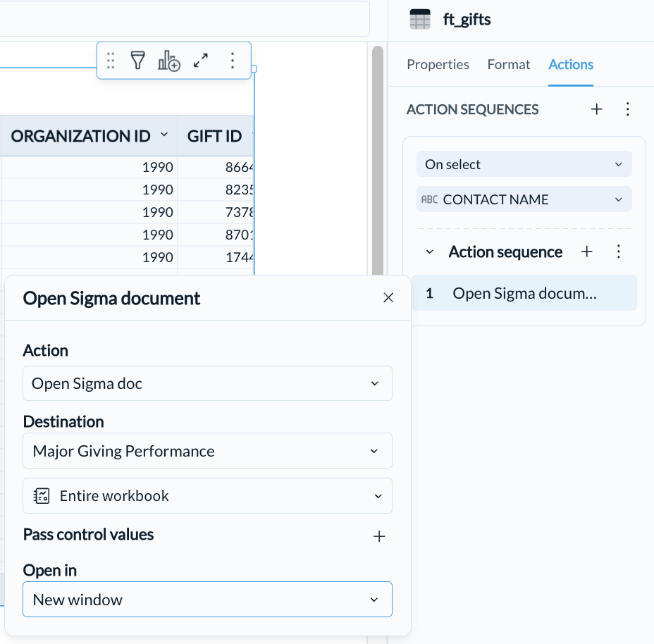The height and width of the screenshot is (644, 654).
Task: Select the Actions tab
Action: pos(571,65)
